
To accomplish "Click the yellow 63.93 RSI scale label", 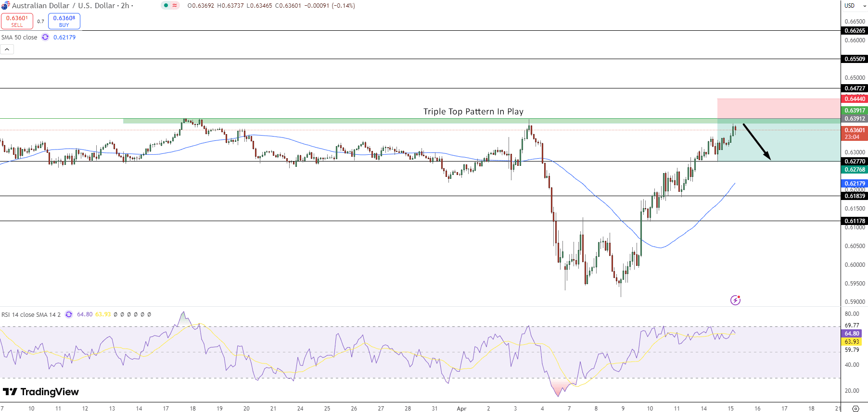I will (852, 342).
